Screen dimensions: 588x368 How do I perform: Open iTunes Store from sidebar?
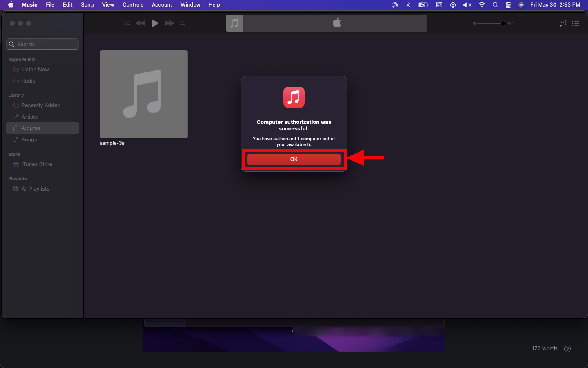click(37, 164)
